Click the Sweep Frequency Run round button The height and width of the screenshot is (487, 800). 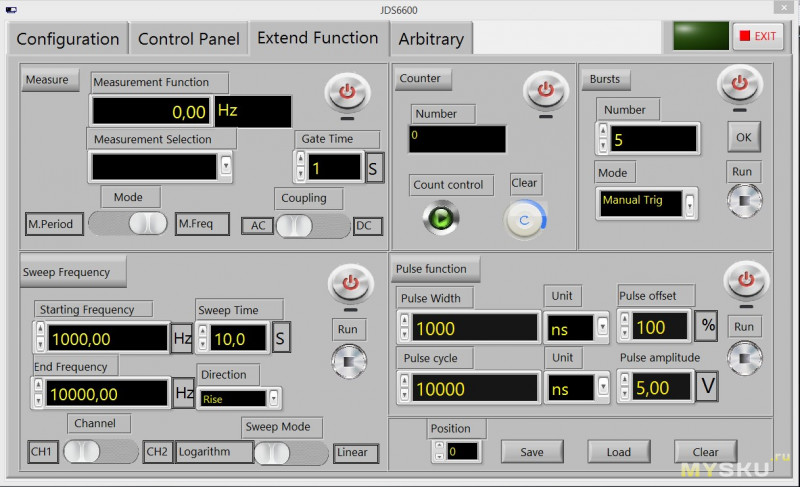click(349, 361)
